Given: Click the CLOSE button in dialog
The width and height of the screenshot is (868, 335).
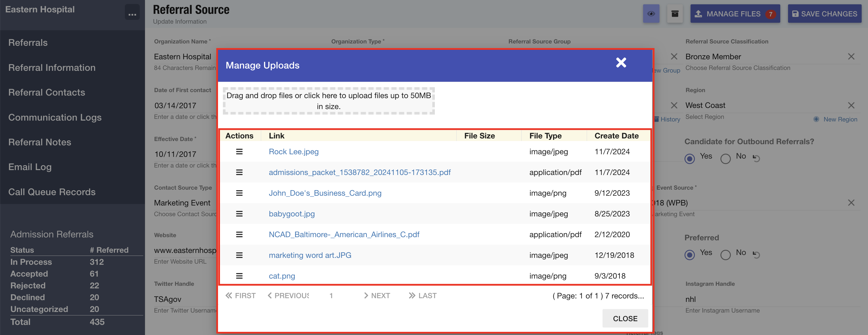Looking at the screenshot, I should coord(625,319).
